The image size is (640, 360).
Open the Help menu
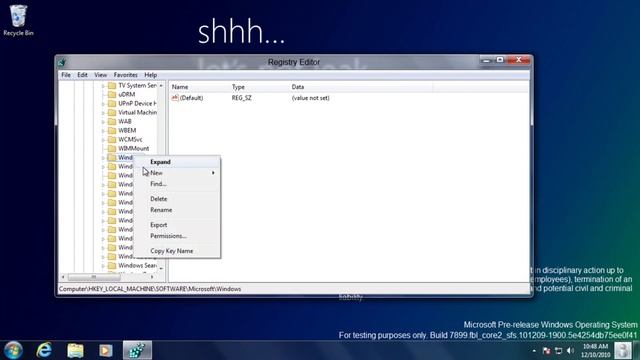[151, 75]
